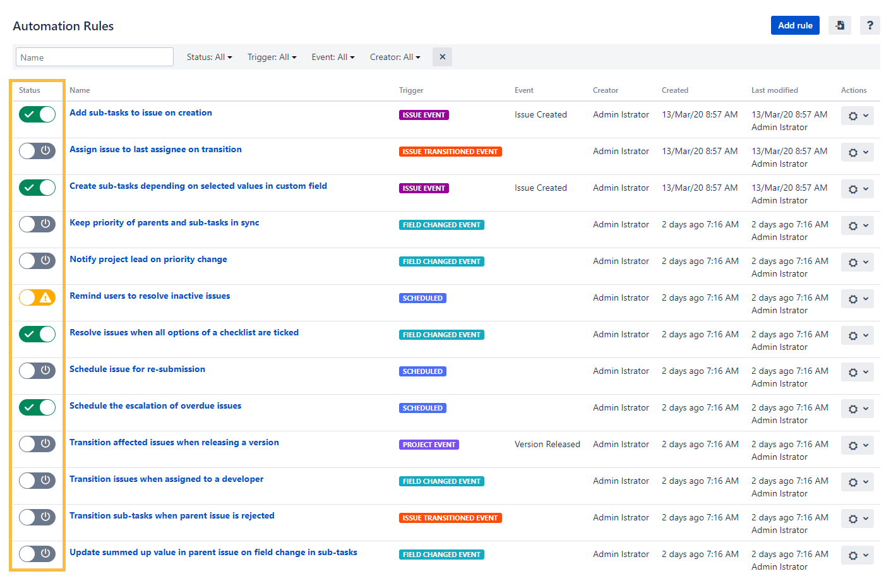The width and height of the screenshot is (891, 588).
Task: Click gear icon for Remind users rule
Action: click(857, 299)
